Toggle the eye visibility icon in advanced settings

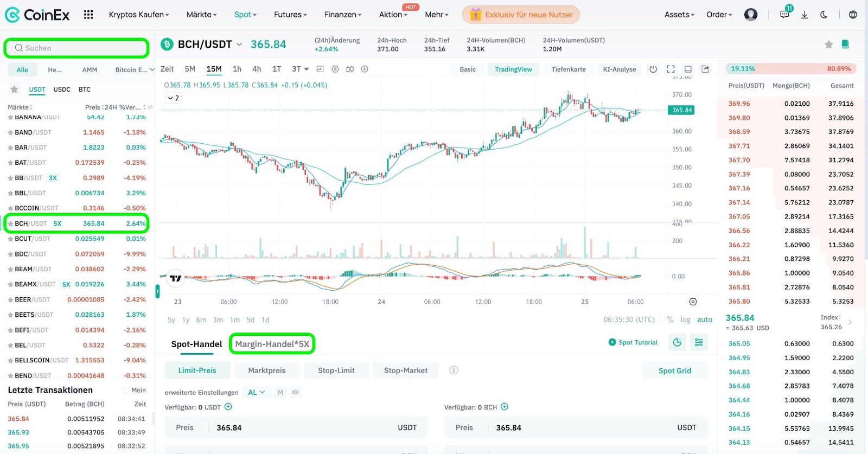coord(295,392)
